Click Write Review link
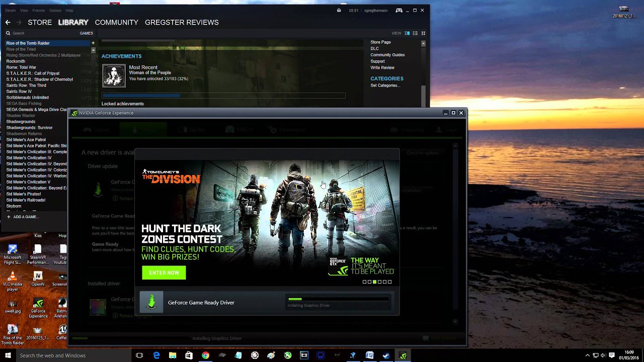644x362 pixels. pos(382,67)
